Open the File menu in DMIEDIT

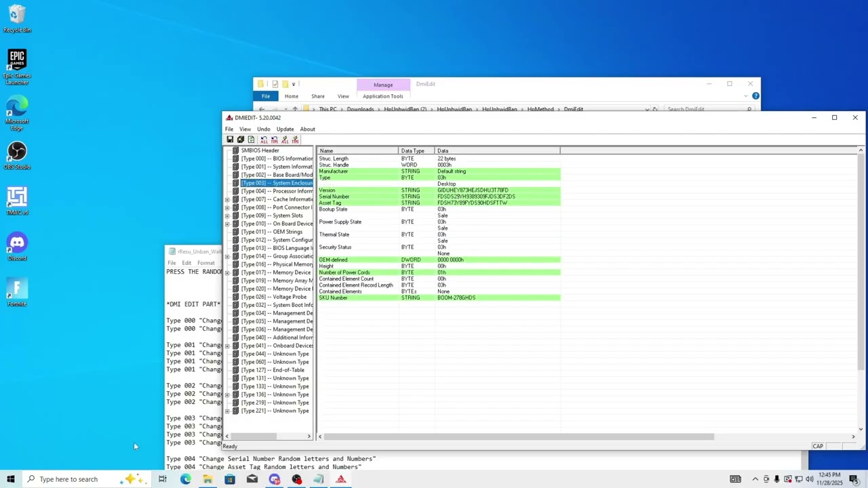point(229,129)
